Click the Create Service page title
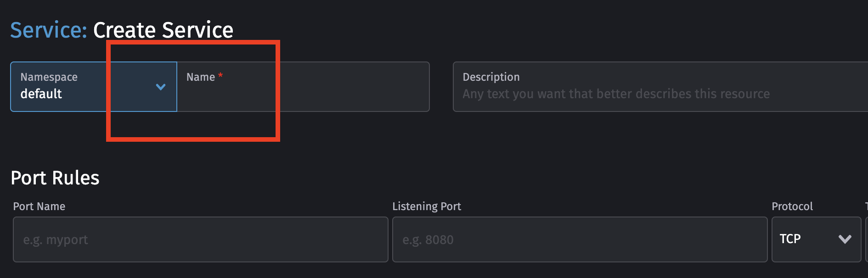This screenshot has width=868, height=278. click(x=163, y=30)
